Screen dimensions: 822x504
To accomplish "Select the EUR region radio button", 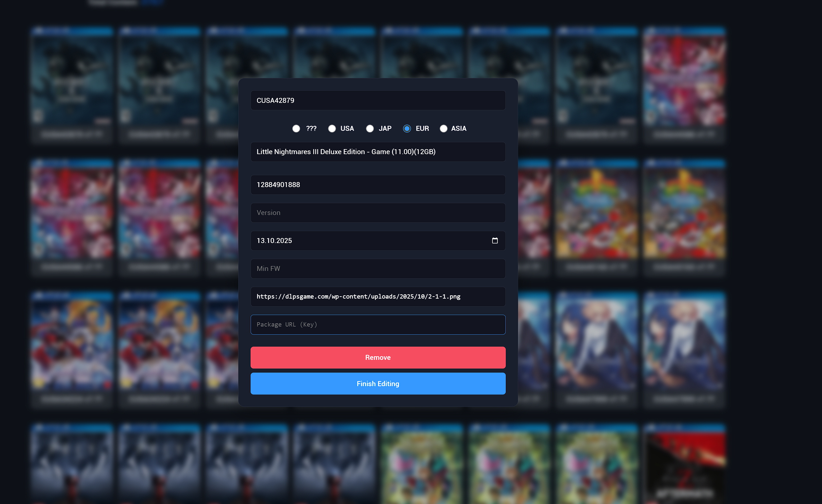I will pyautogui.click(x=407, y=129).
